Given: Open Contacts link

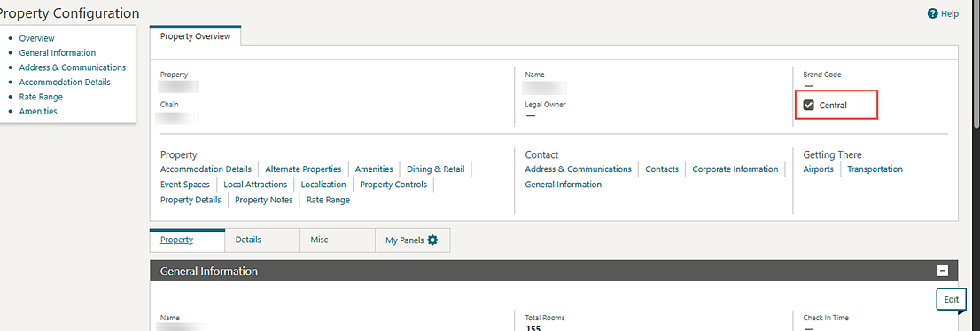Looking at the screenshot, I should [662, 169].
